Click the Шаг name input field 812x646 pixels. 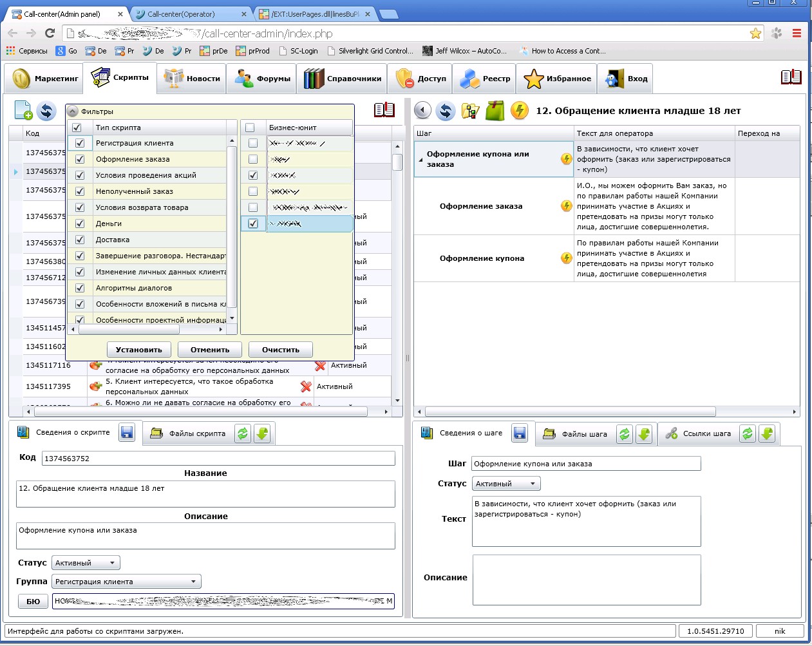click(x=586, y=463)
